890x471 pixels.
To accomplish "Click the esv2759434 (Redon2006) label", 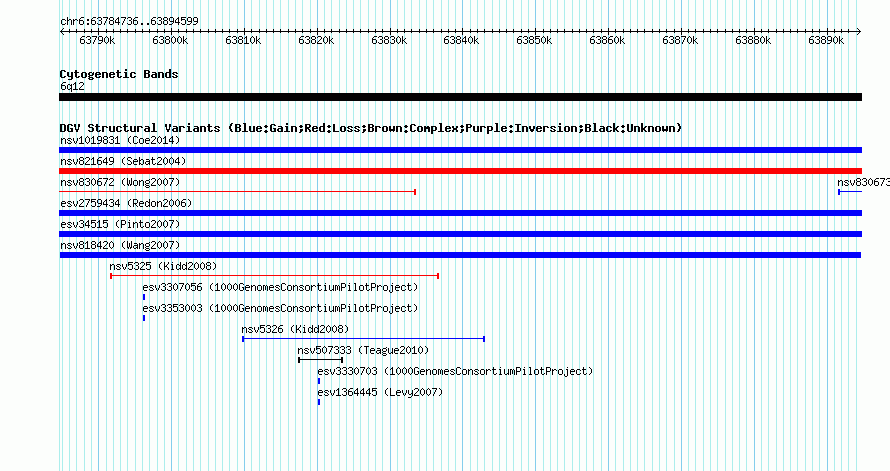I will coord(126,203).
